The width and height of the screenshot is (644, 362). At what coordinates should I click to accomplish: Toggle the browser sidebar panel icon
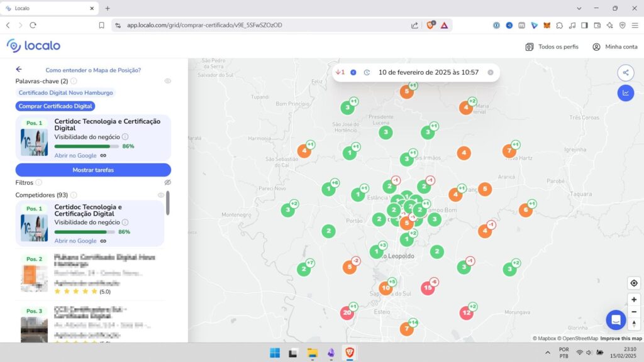584,25
